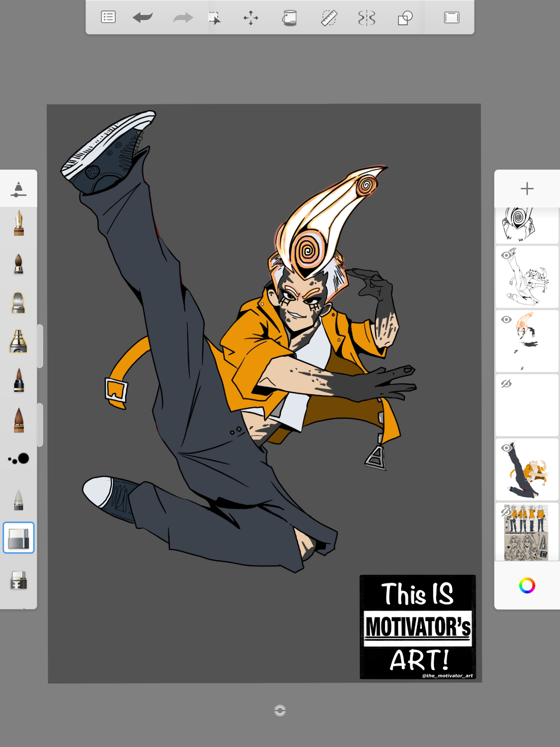Open the main menu list icon
The image size is (560, 747).
point(108,17)
